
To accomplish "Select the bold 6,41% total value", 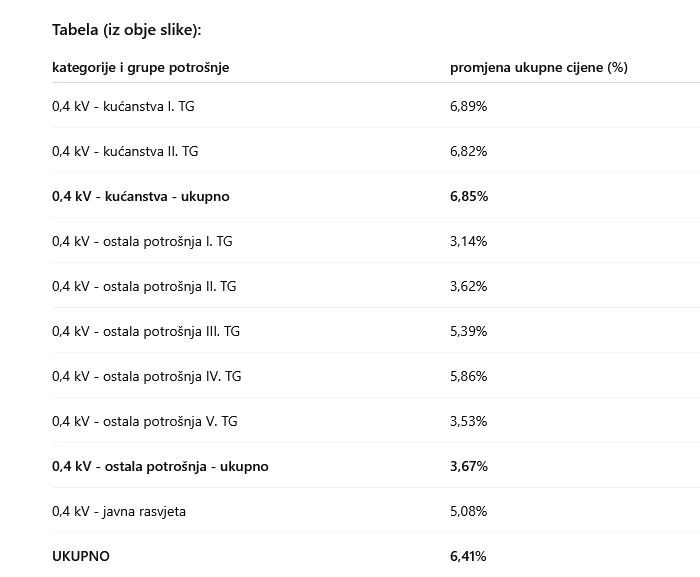I will click(x=469, y=556).
